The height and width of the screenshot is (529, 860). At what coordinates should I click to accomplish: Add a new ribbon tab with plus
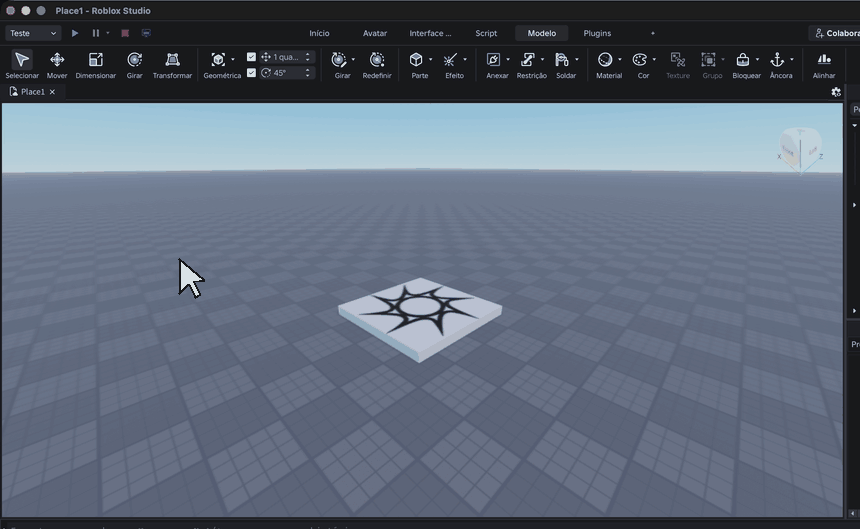[653, 33]
